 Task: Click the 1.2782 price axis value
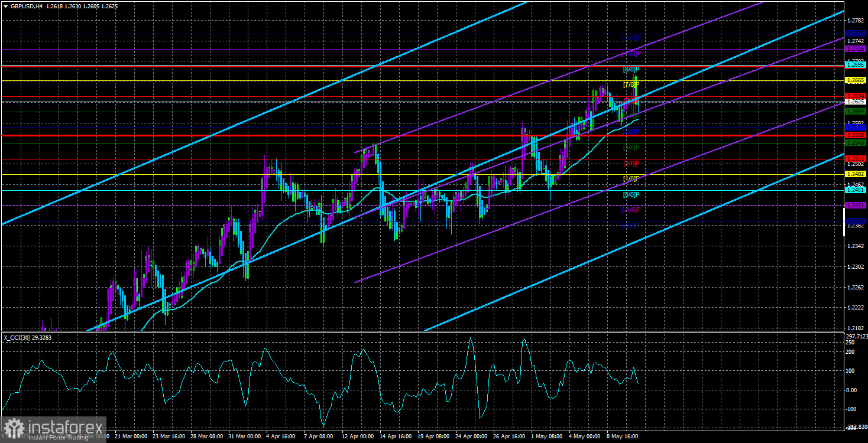tap(856, 19)
